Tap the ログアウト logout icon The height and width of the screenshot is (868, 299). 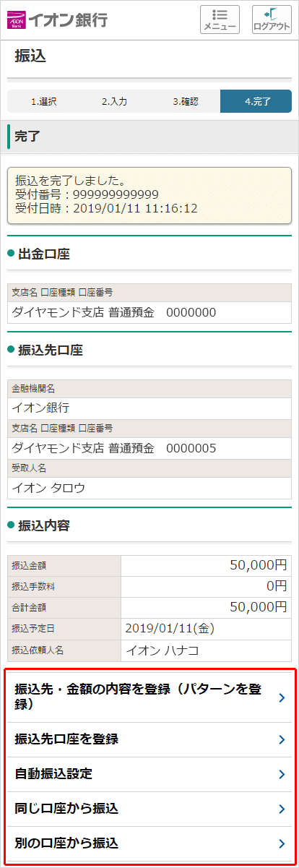point(272,20)
